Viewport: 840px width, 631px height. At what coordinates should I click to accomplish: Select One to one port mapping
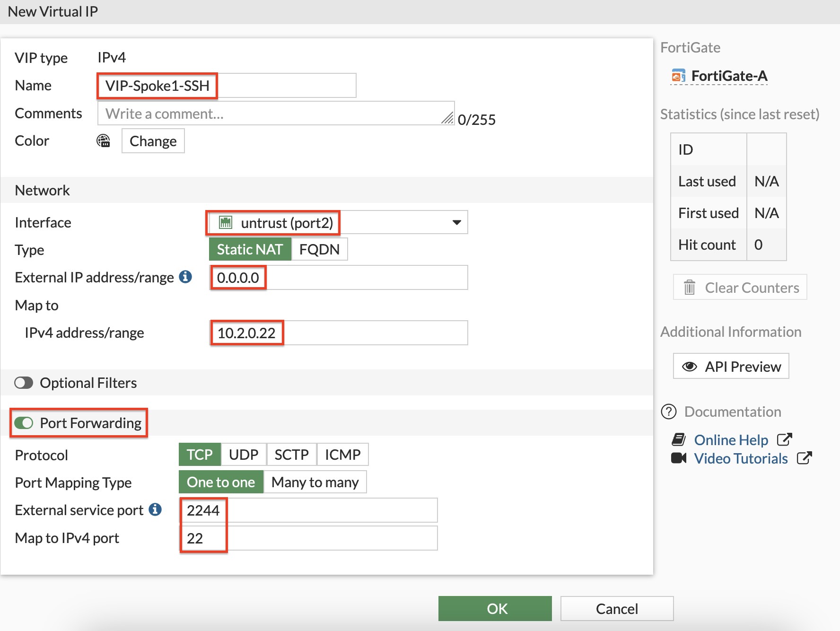coord(221,482)
